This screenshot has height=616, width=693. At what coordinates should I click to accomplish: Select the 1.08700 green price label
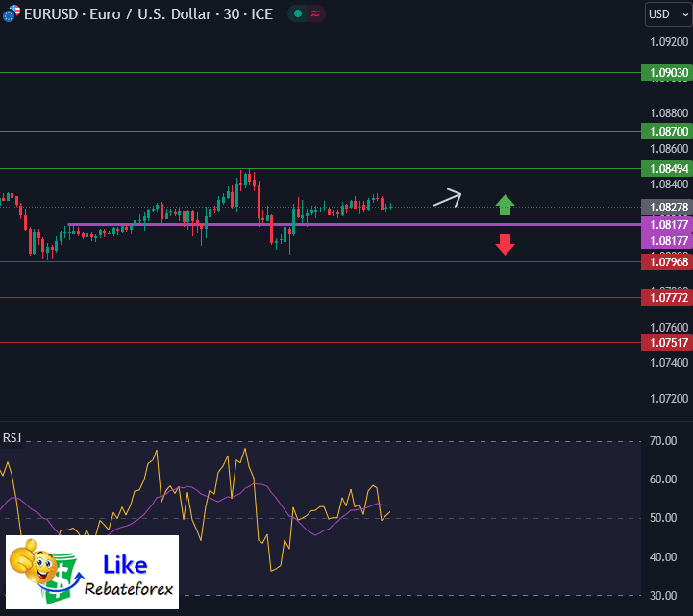[666, 132]
